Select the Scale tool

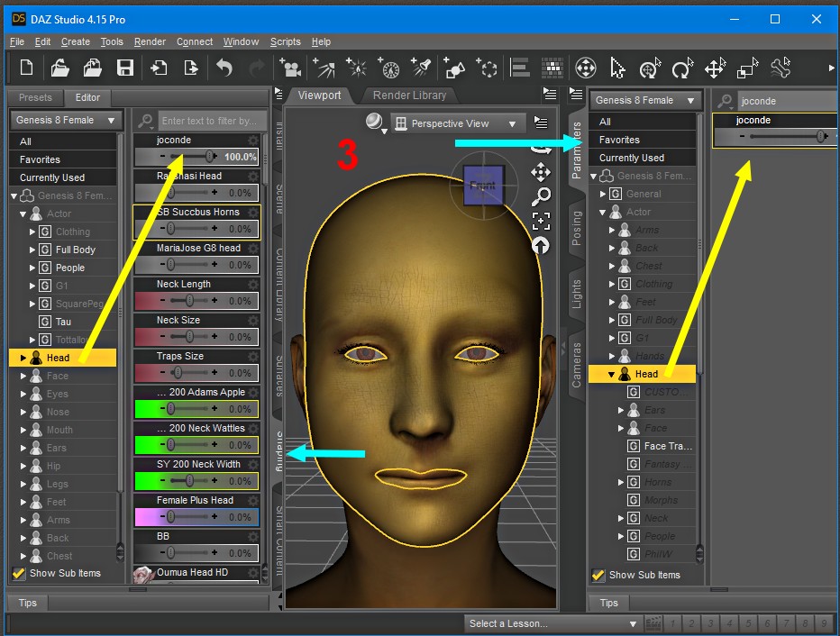[748, 68]
